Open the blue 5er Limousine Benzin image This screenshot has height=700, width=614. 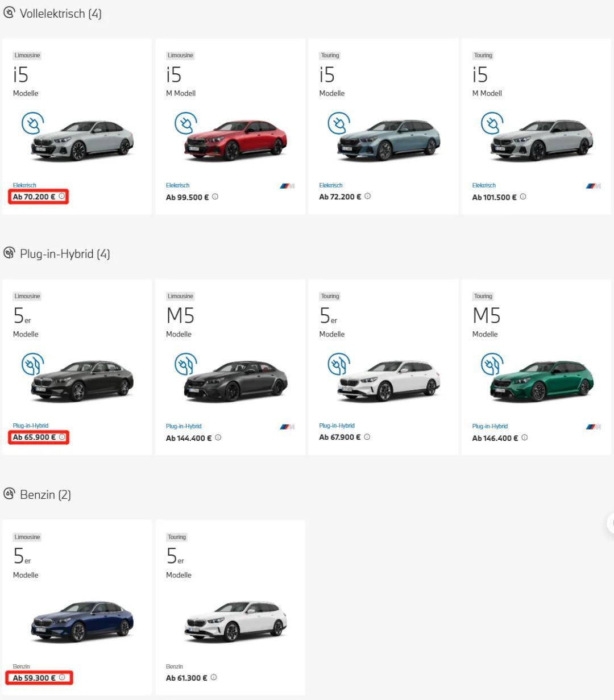(x=82, y=622)
